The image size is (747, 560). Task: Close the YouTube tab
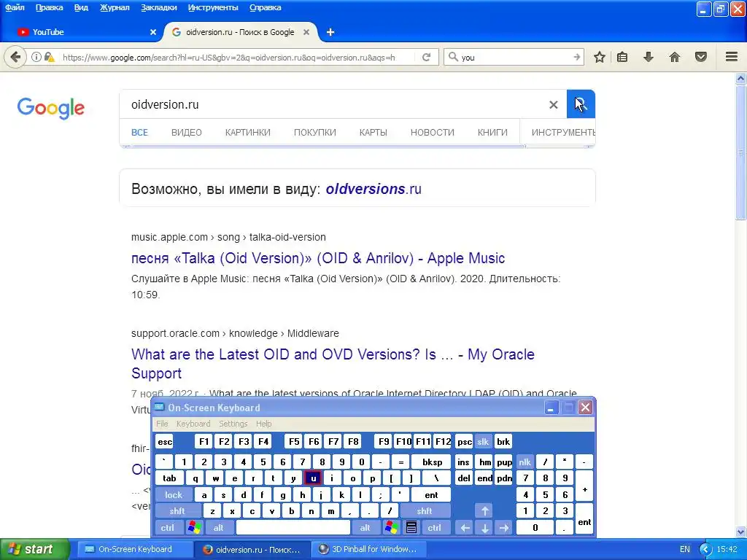click(153, 32)
